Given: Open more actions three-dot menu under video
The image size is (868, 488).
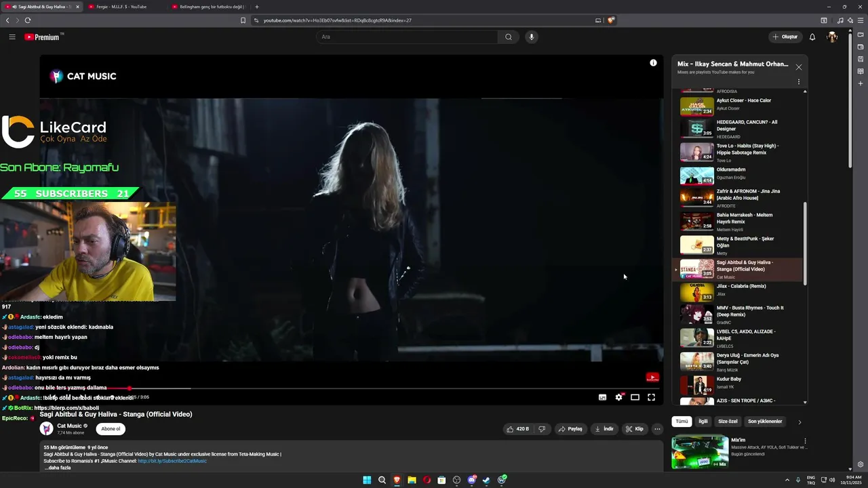Looking at the screenshot, I should [x=657, y=429].
